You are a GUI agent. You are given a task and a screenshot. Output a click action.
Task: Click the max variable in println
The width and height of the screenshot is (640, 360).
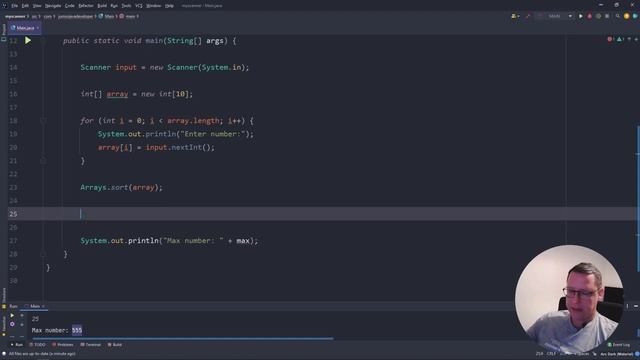[x=243, y=241]
